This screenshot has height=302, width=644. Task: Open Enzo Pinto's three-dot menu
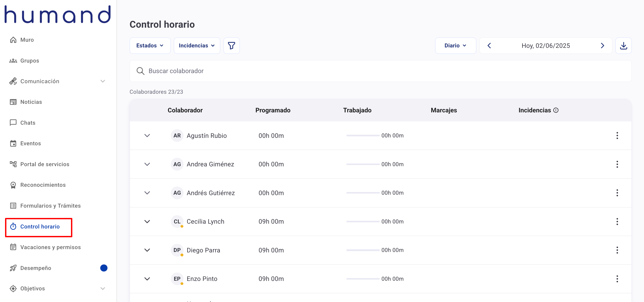tap(617, 279)
